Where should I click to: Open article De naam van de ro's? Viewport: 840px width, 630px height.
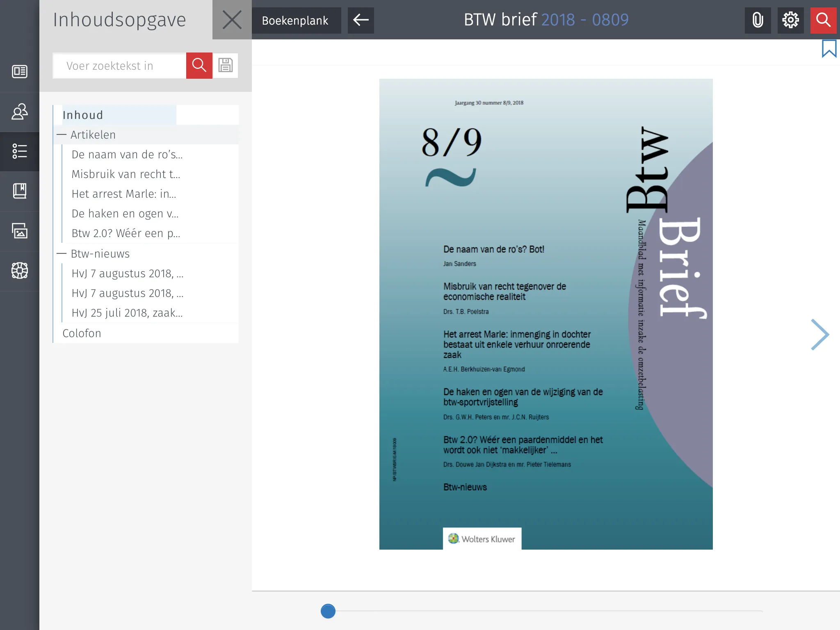tap(126, 153)
